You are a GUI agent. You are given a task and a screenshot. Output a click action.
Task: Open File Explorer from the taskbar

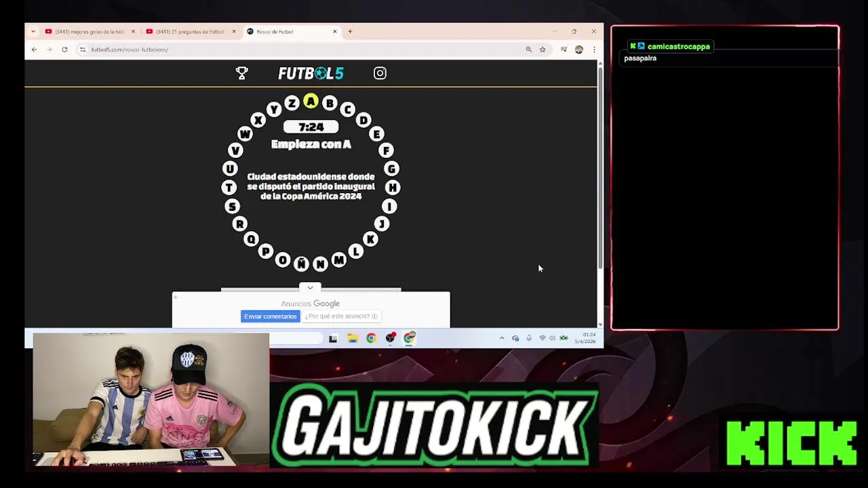tap(353, 338)
